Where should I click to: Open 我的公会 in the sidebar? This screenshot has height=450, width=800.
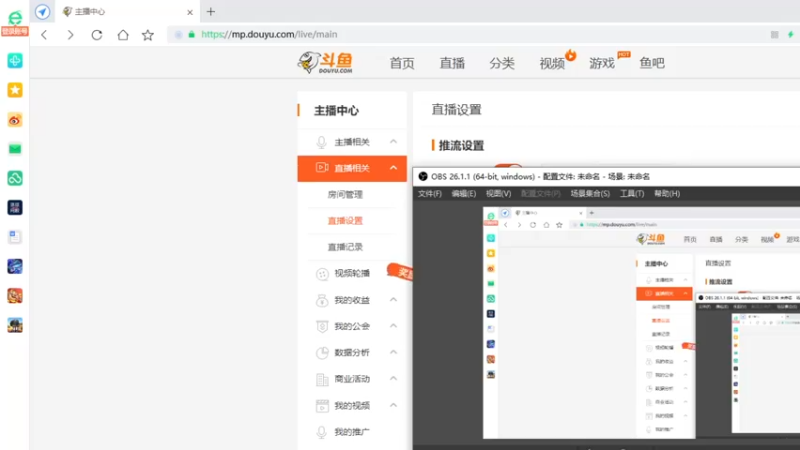(352, 326)
